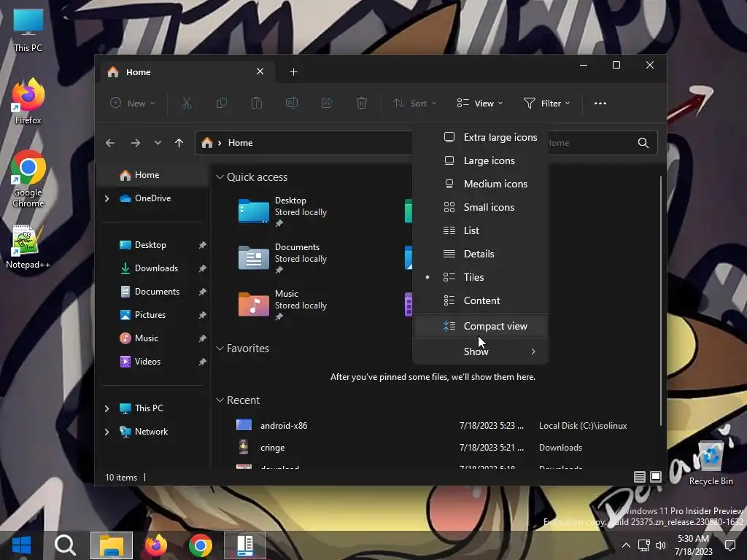Go forward with the right arrow
This screenshot has width=747, height=560.
click(x=135, y=143)
